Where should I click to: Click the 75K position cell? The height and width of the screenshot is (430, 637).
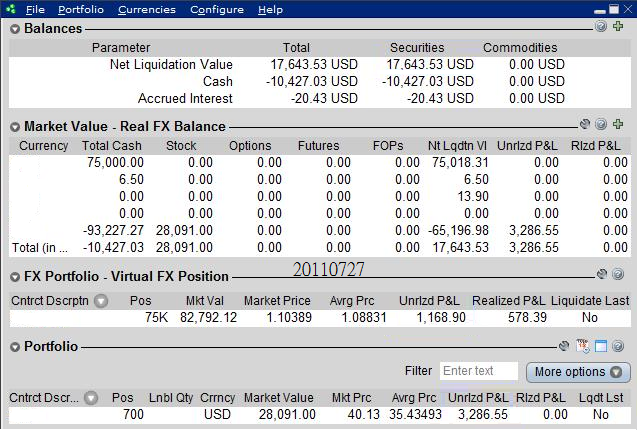(x=156, y=317)
